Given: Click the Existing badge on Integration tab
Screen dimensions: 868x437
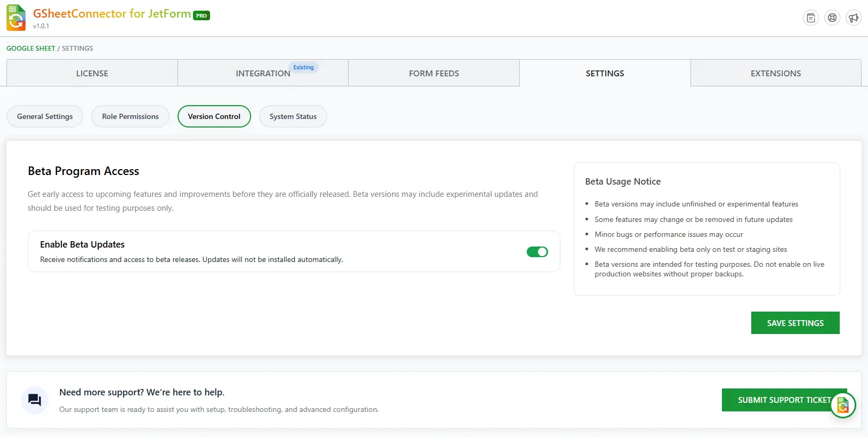Looking at the screenshot, I should (303, 67).
